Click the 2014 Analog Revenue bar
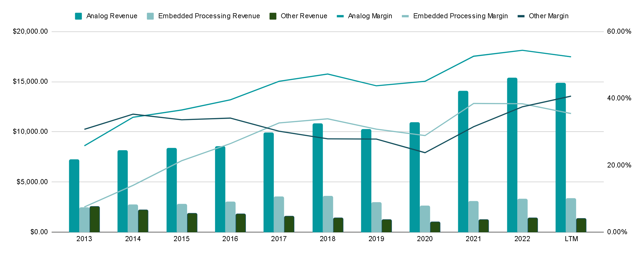644x255 pixels. pos(123,191)
